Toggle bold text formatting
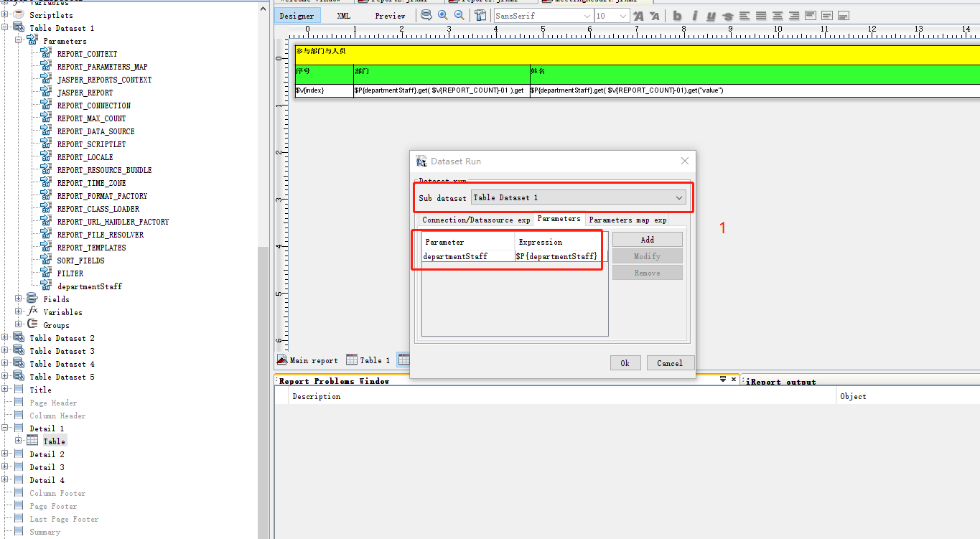The image size is (980, 539). pos(677,16)
